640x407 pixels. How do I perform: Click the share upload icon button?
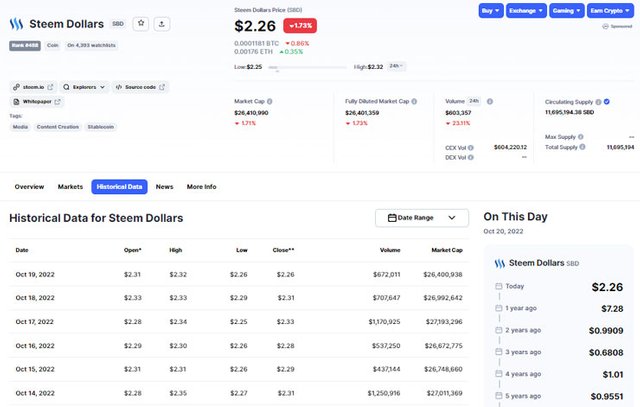pyautogui.click(x=162, y=24)
